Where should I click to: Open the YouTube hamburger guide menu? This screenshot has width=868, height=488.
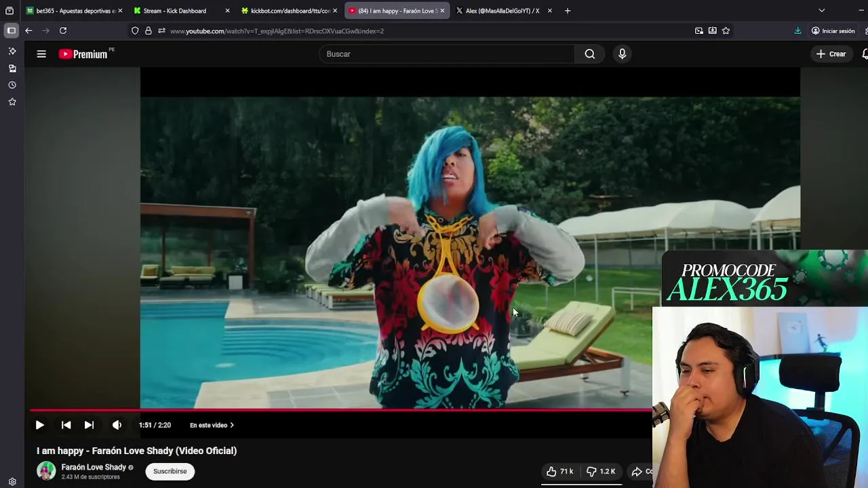pyautogui.click(x=41, y=54)
